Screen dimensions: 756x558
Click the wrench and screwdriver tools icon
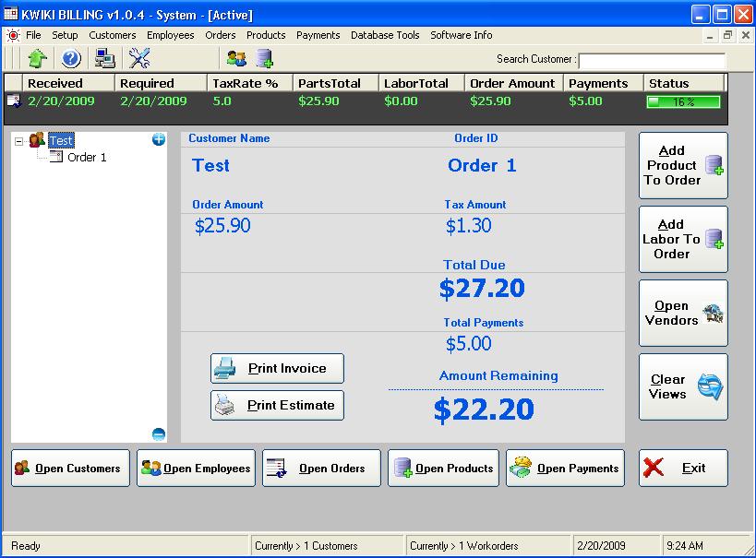[139, 59]
